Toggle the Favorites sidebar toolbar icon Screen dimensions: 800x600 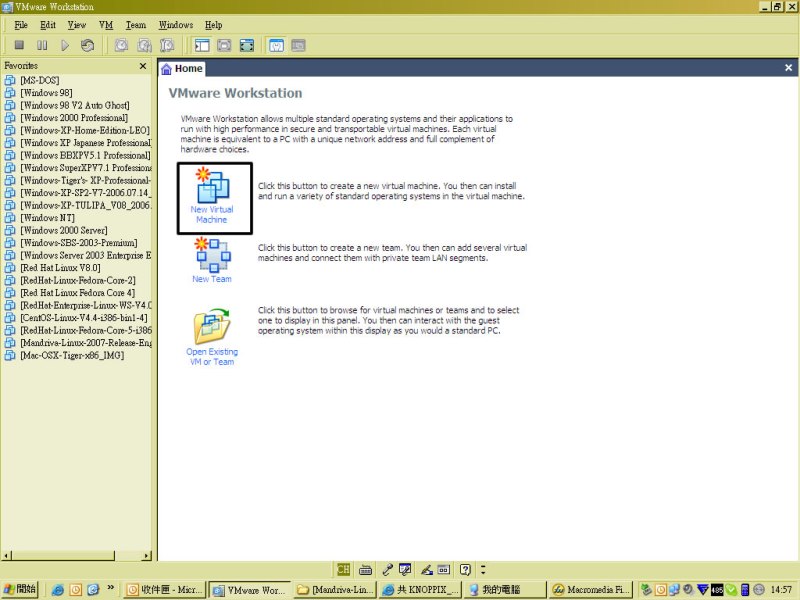coord(202,45)
